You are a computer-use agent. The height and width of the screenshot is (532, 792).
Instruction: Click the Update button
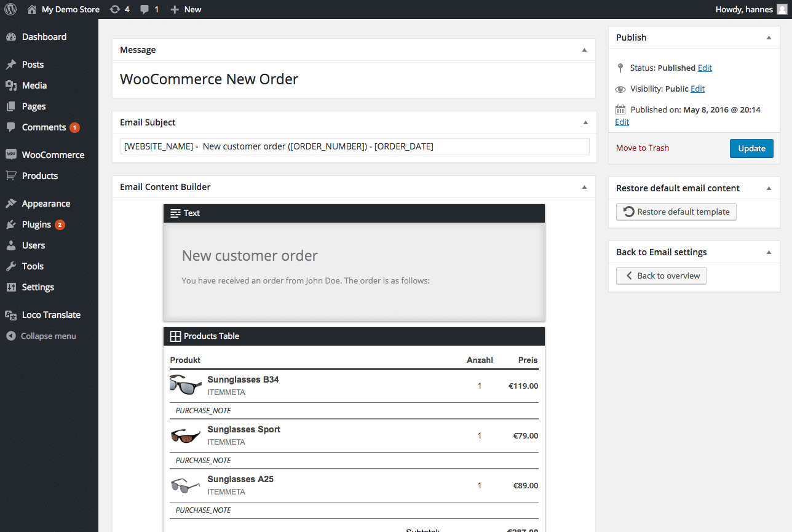[x=751, y=148]
